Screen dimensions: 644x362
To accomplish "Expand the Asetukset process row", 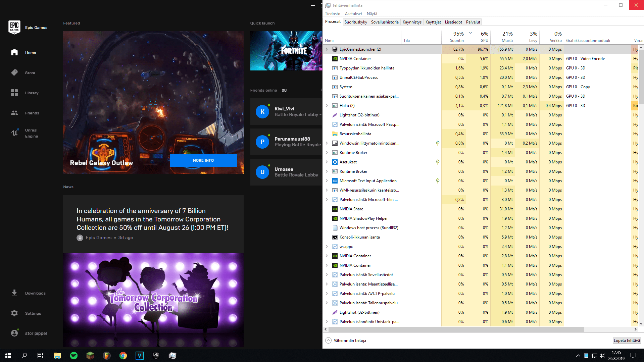I will 327,162.
